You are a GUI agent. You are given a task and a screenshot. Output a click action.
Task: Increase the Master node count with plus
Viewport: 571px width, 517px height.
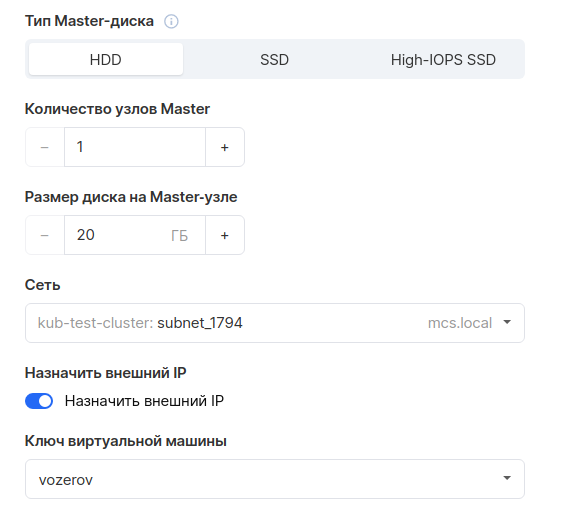(x=225, y=147)
